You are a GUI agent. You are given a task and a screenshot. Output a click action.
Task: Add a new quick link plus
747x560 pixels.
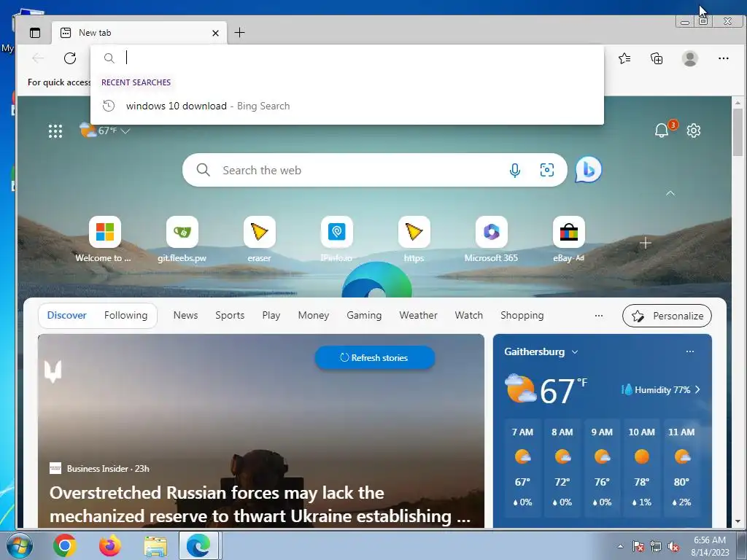646,244
